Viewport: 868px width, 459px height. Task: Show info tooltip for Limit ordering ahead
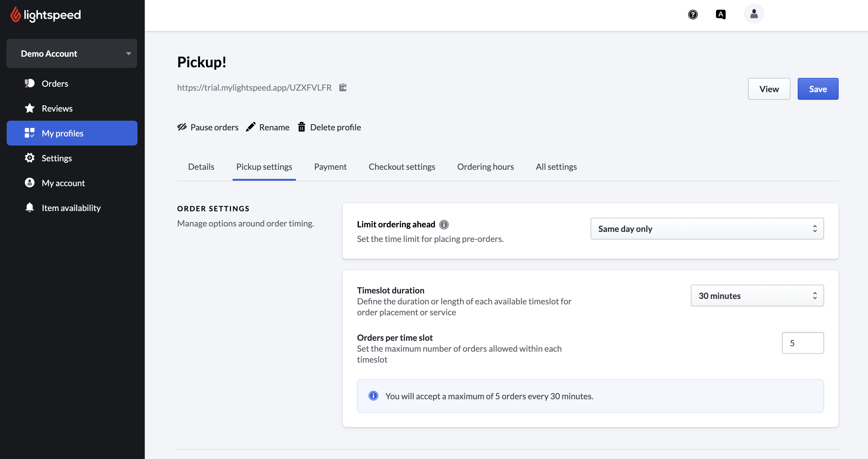tap(444, 225)
